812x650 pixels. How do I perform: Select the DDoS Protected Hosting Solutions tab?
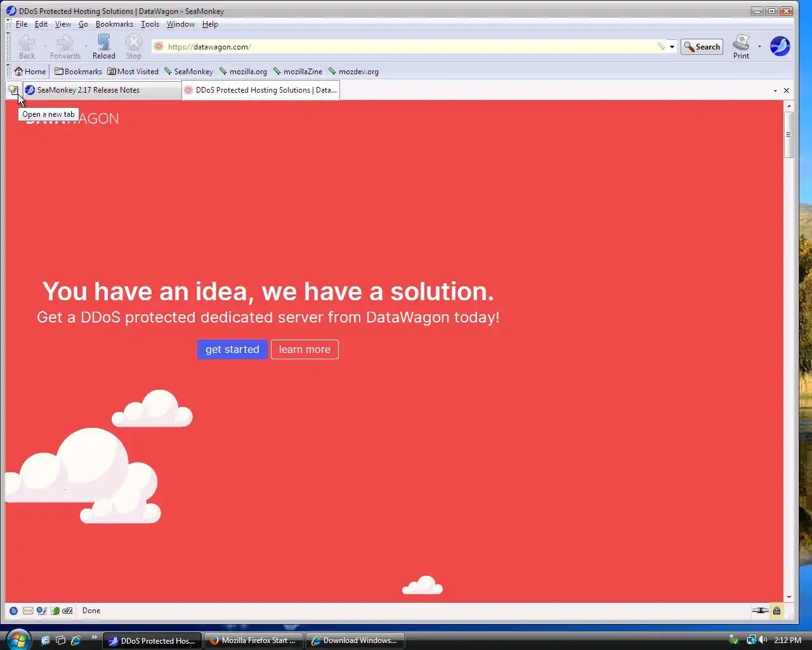click(x=261, y=90)
